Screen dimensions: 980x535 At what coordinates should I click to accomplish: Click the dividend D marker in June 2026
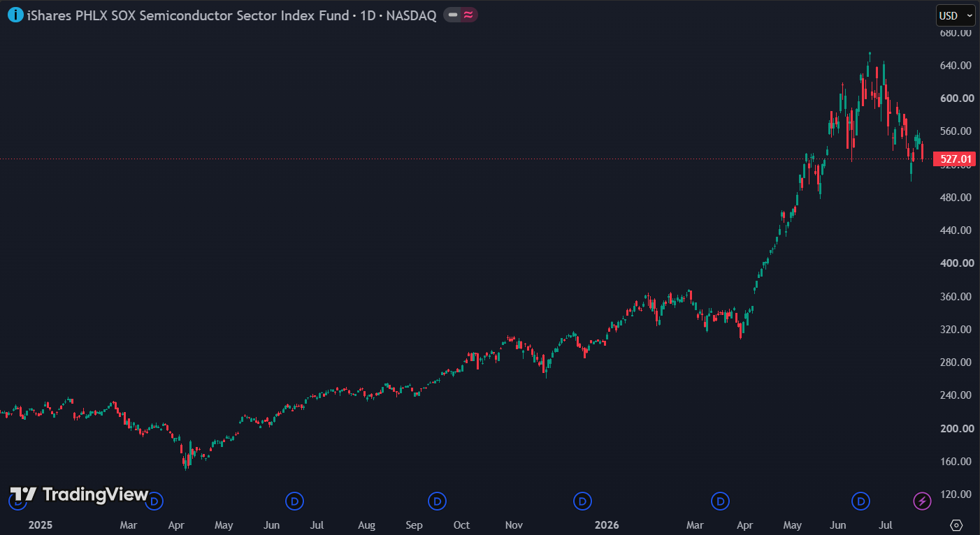click(x=861, y=501)
